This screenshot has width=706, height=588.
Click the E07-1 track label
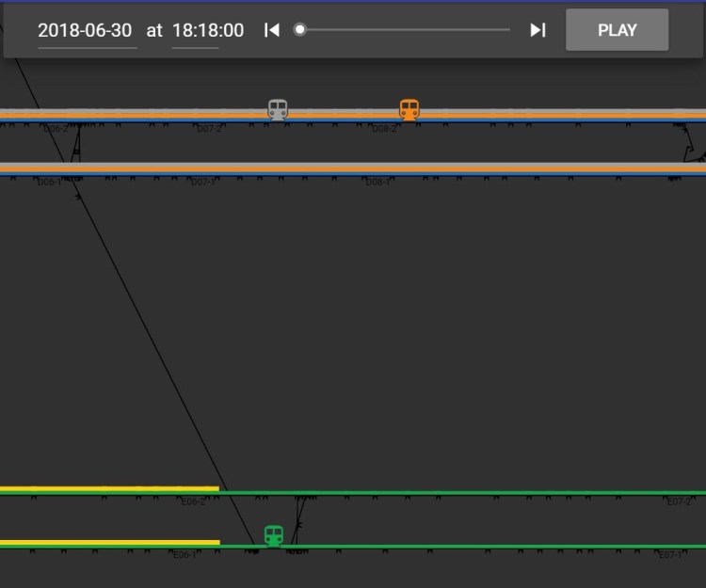pos(670,555)
